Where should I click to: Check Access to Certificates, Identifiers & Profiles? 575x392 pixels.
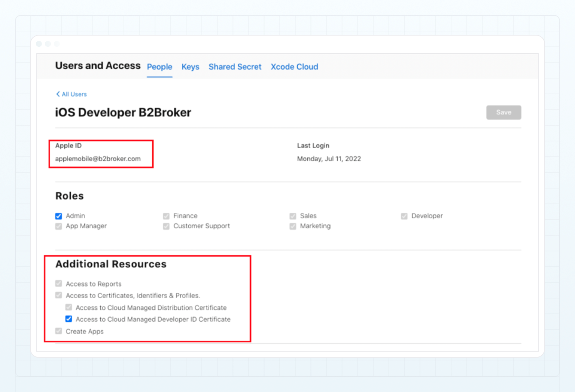[58, 295]
